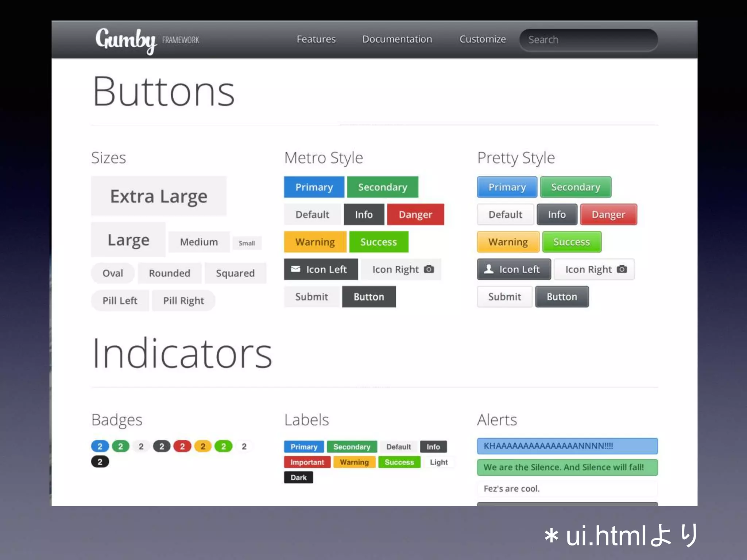This screenshot has width=747, height=560.
Task: Click the Pretty Icon Right camera button
Action: [594, 269]
